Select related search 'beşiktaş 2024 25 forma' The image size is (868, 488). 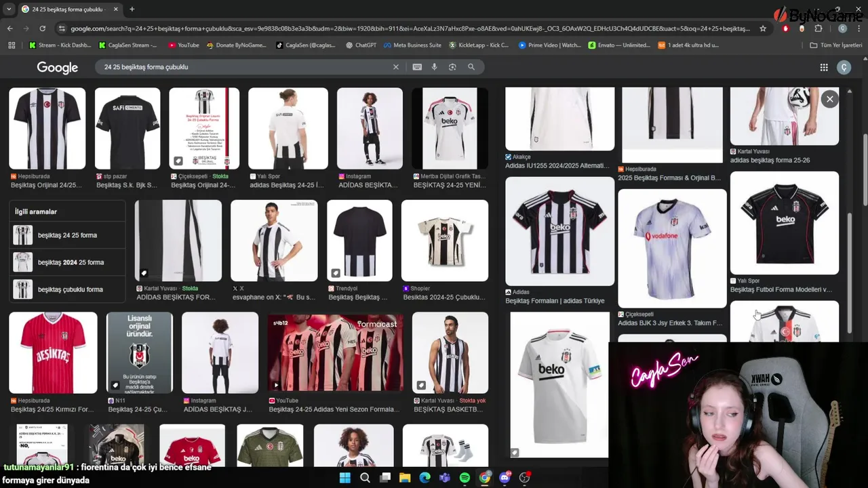click(67, 262)
